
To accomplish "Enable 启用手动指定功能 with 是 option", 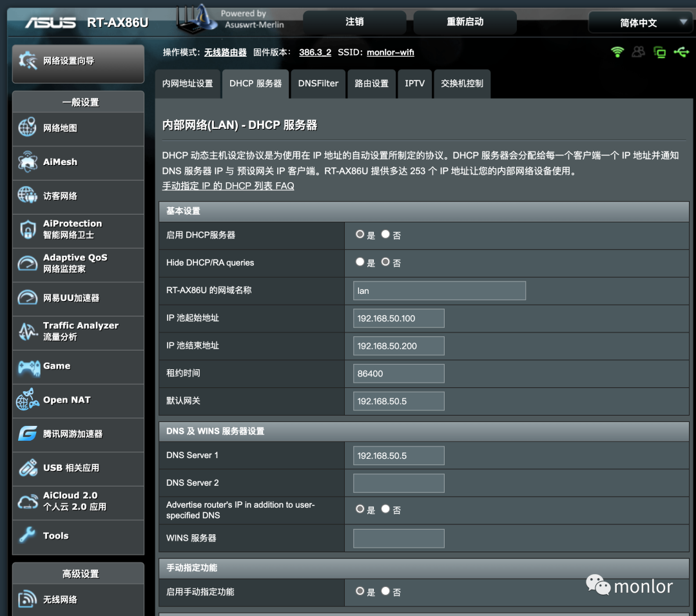I will [x=360, y=591].
